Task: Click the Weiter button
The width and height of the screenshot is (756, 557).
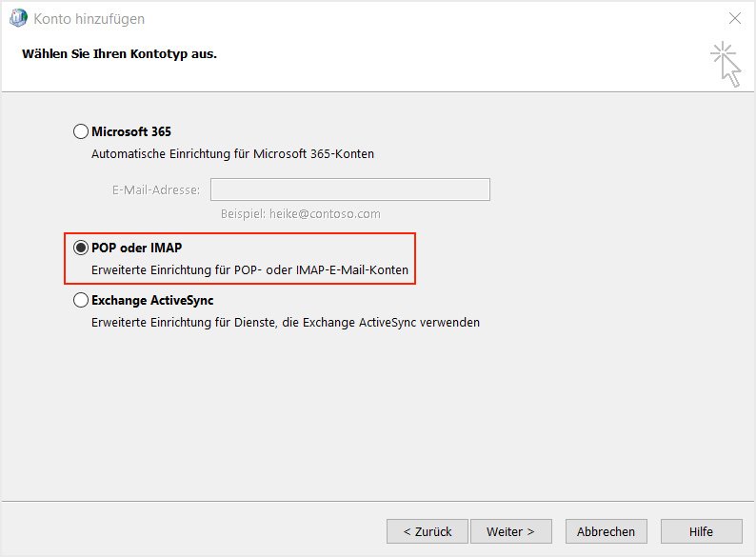Action: point(511,531)
